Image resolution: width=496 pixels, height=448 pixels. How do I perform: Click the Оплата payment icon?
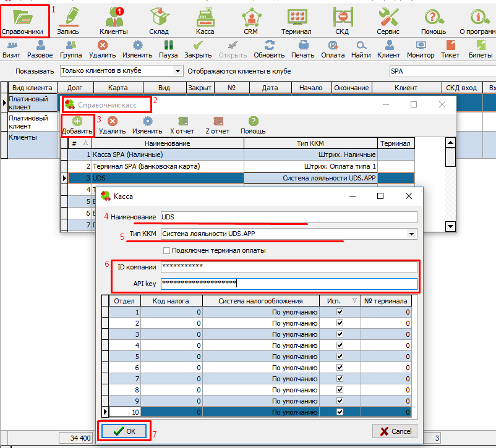point(333,49)
